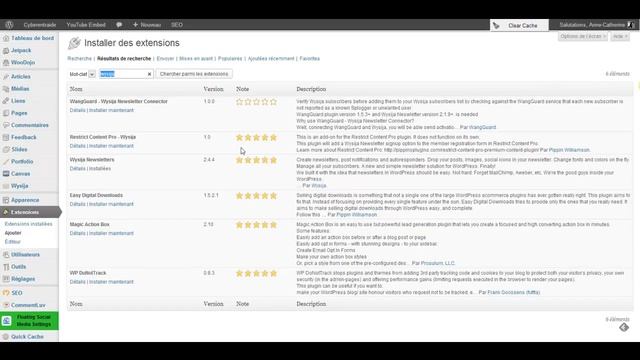Click the Ajouter submenu item
This screenshot has height=360, width=640.
point(13,233)
